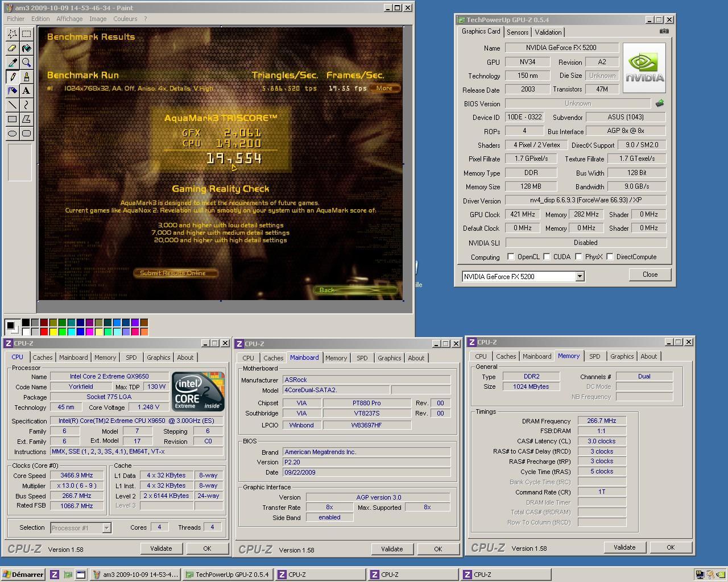The width and height of the screenshot is (728, 582).
Task: Click the DRAM Frequency value 266.7 MHz
Action: coord(602,421)
